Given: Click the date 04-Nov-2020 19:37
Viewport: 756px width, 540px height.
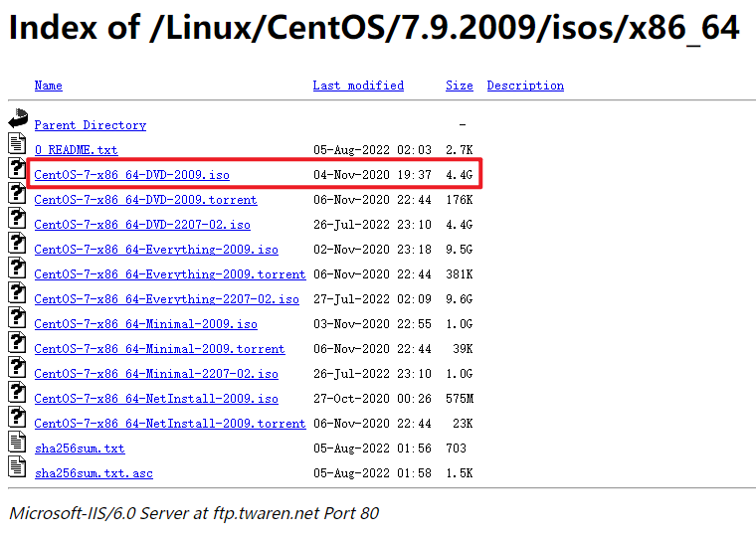Looking at the screenshot, I should (372, 175).
